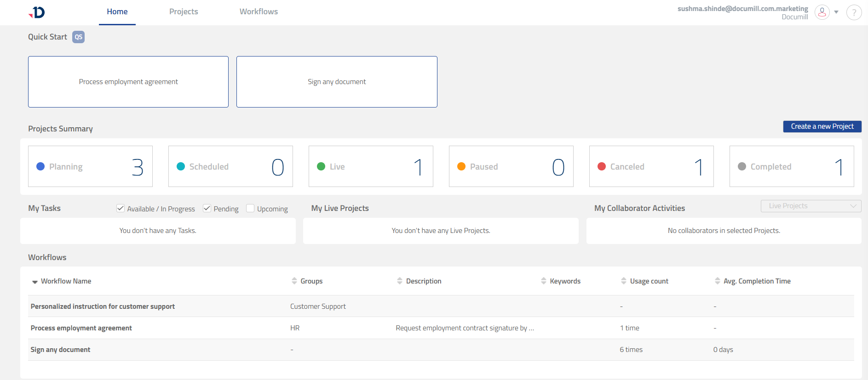Sort by Keywords column arrows
Viewport: 868px width, 380px height.
544,281
